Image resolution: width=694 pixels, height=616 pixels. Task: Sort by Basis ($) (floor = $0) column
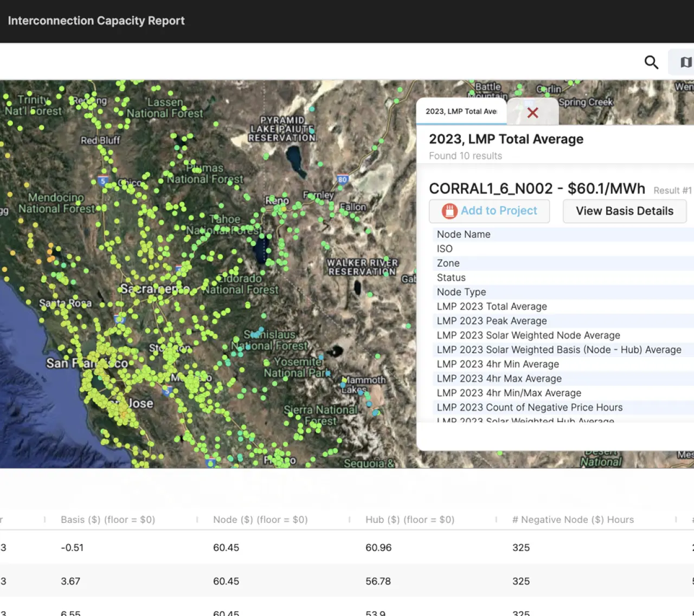(x=108, y=520)
